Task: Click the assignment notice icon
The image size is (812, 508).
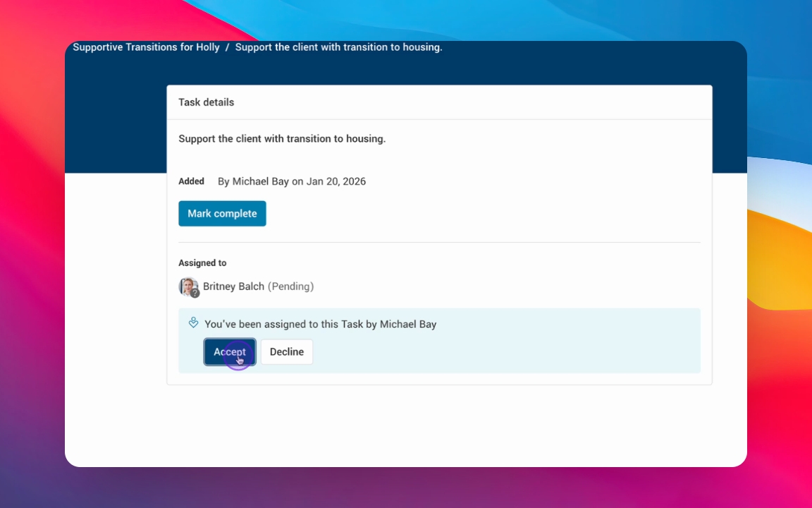Action: [193, 323]
